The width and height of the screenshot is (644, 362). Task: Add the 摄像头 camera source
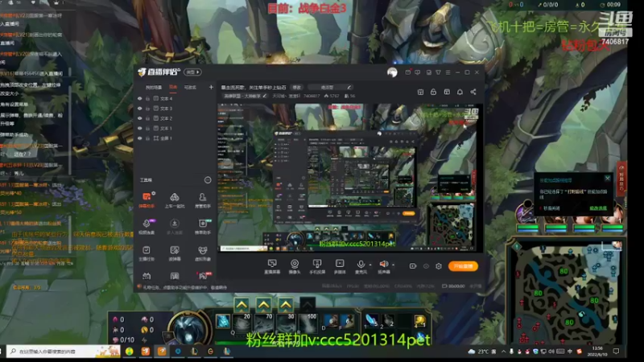tap(295, 266)
